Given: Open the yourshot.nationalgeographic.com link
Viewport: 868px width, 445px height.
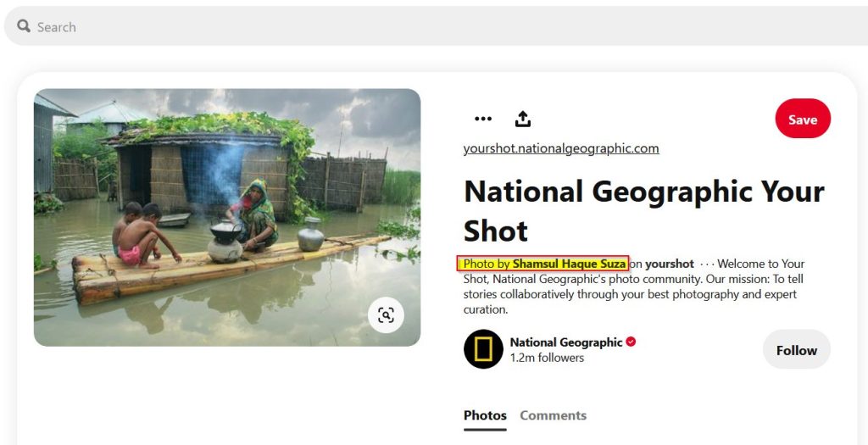Looking at the screenshot, I should point(561,148).
